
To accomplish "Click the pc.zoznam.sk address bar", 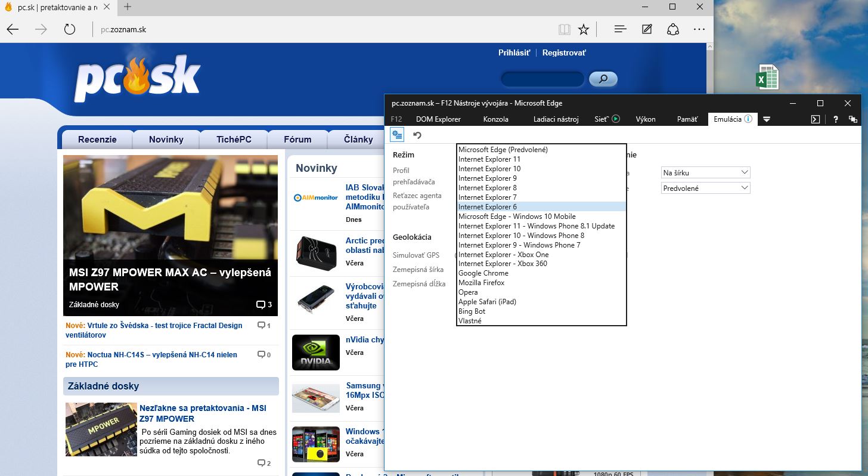I will 322,29.
